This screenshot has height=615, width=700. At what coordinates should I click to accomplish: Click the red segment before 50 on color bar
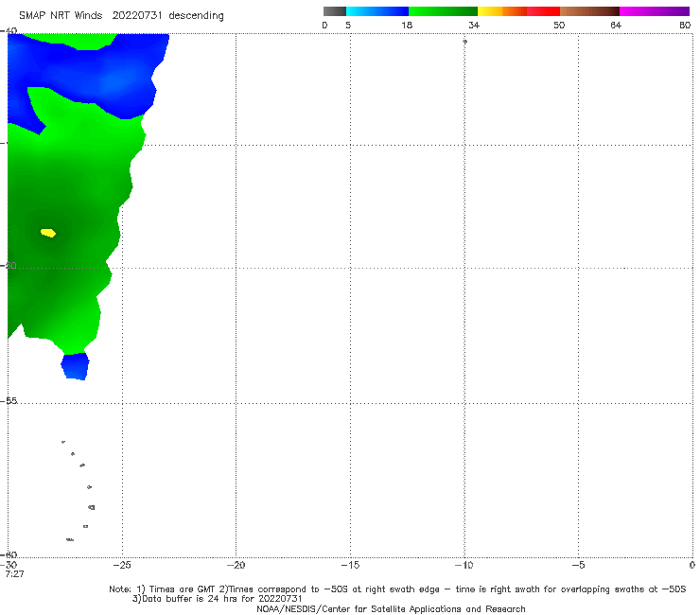(543, 11)
